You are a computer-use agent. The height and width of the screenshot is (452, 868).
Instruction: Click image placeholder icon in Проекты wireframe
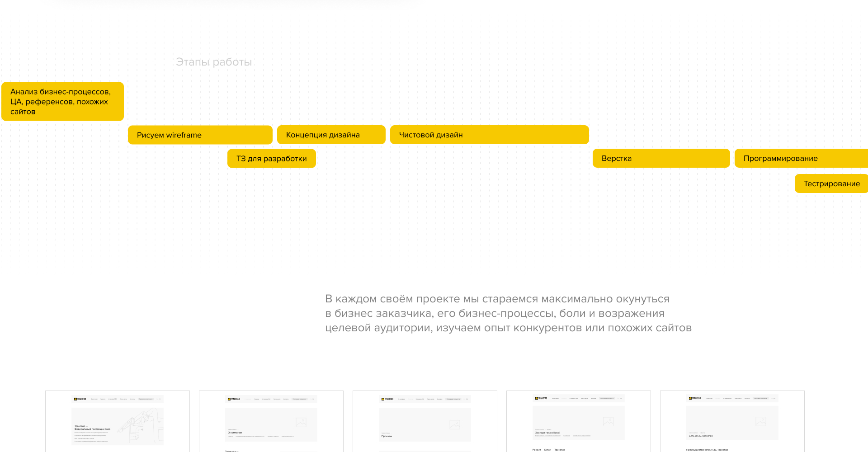[455, 424]
